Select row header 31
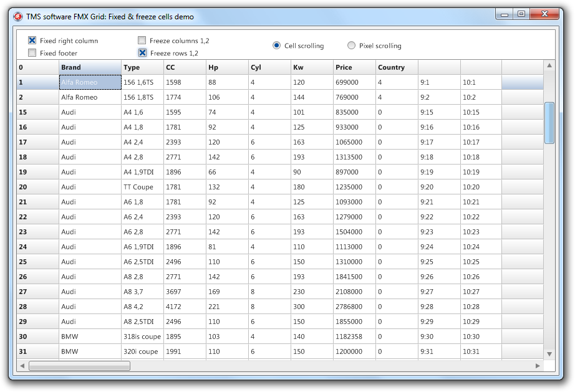The width and height of the screenshot is (575, 392). 38,351
